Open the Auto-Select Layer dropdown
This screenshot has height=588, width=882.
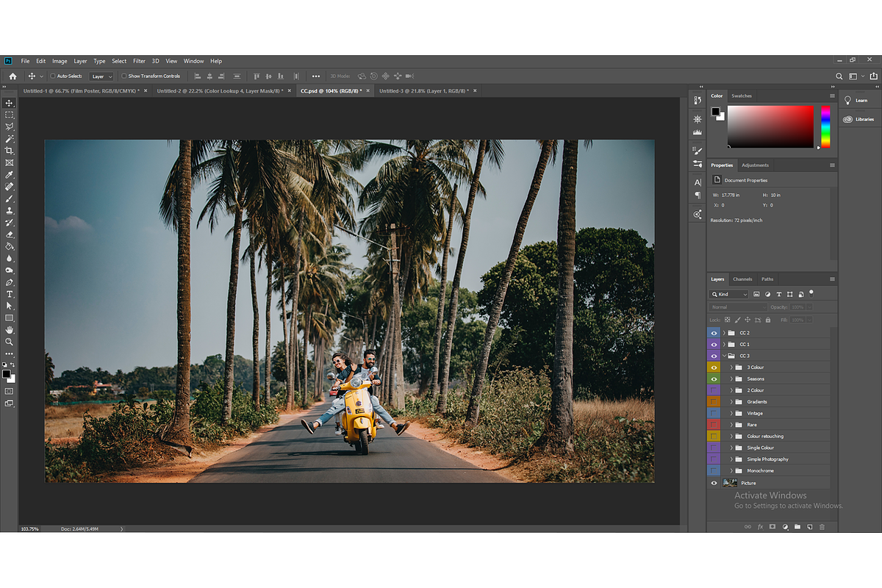(x=101, y=76)
